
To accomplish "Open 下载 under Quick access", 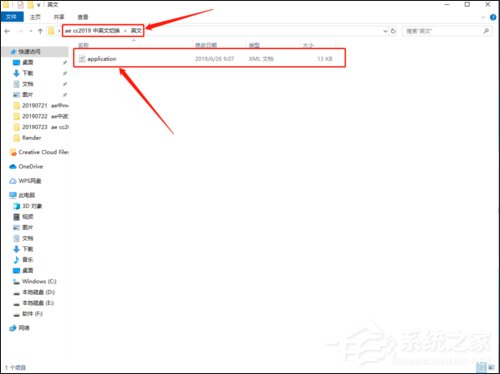I will point(27,73).
